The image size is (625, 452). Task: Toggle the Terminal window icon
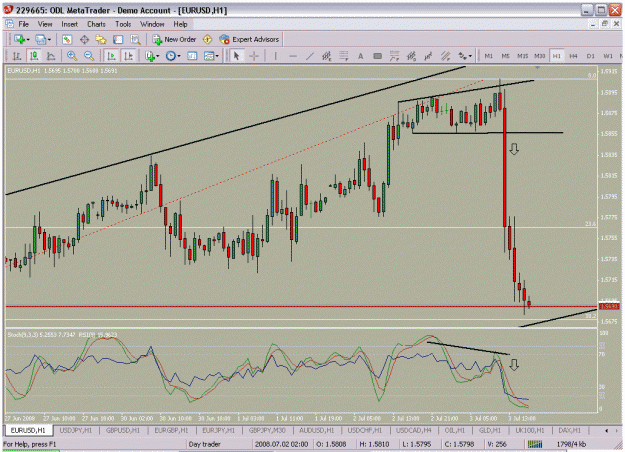pos(118,39)
